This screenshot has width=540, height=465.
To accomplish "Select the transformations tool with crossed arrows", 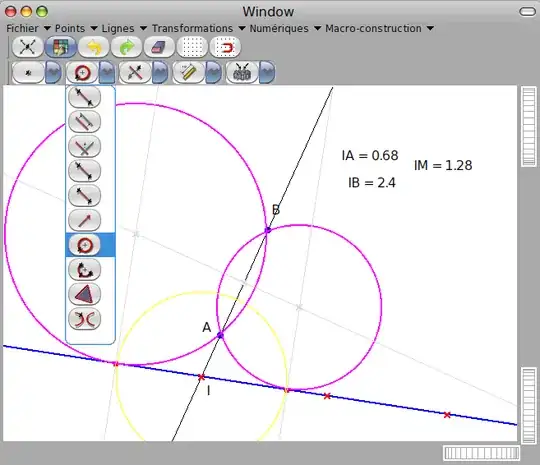I will (x=135, y=73).
